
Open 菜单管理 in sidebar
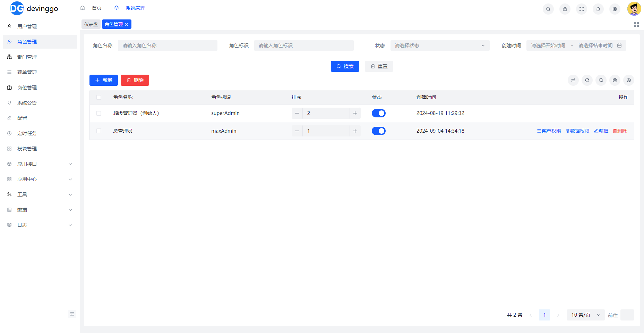tap(40, 72)
